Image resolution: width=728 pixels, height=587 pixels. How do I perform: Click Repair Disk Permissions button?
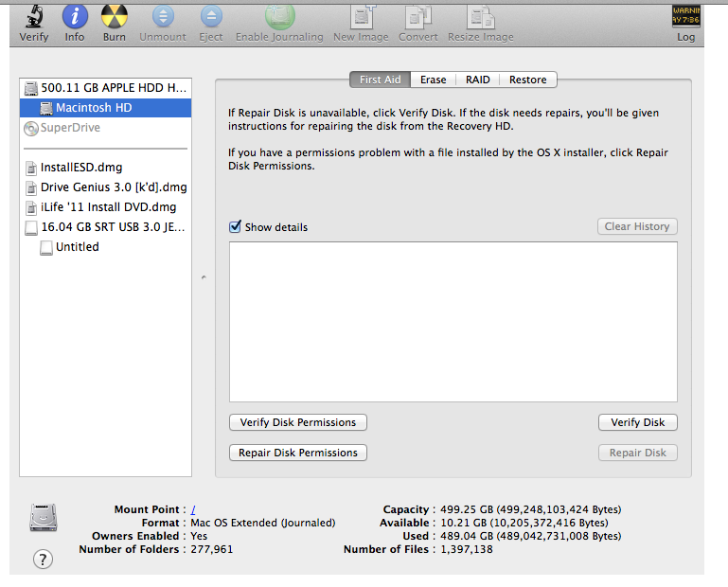[x=298, y=453]
